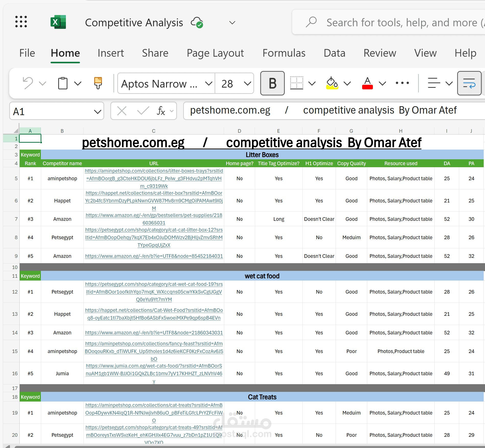Viewport: 485px width, 448px height.
Task: Switch to the Page Layout tab
Action: pos(215,53)
